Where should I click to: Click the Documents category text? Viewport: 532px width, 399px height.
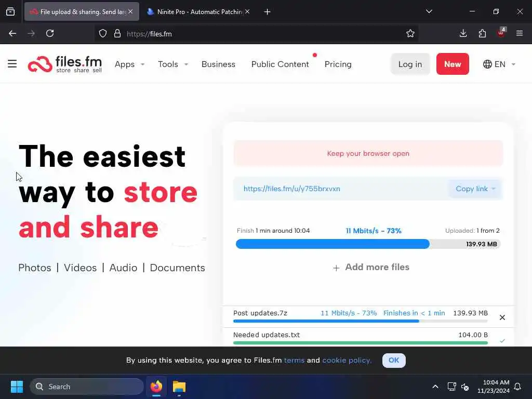click(x=178, y=268)
